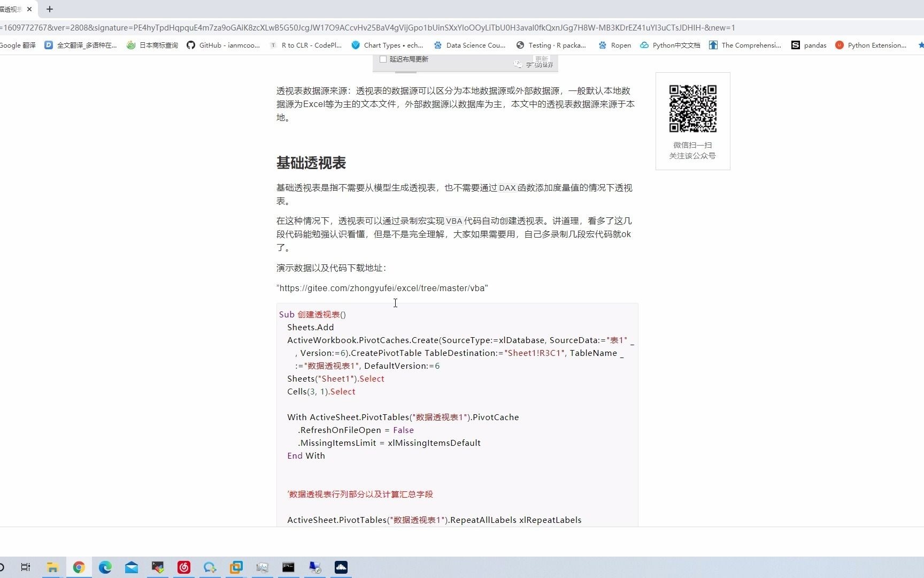Open the terminal with colored blocks icon
The height and width of the screenshot is (578, 924).
coord(157,567)
